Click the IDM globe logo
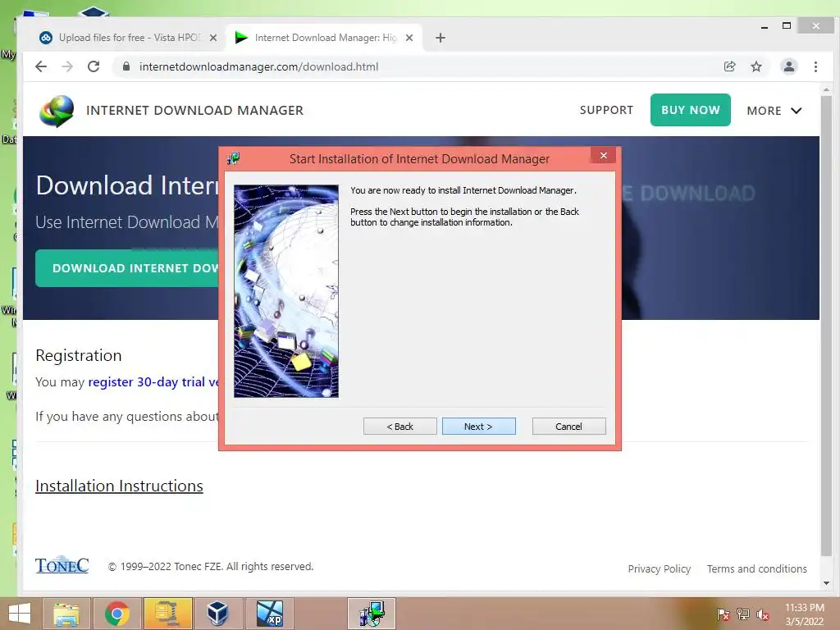Viewport: 840px width, 630px height. click(x=57, y=111)
